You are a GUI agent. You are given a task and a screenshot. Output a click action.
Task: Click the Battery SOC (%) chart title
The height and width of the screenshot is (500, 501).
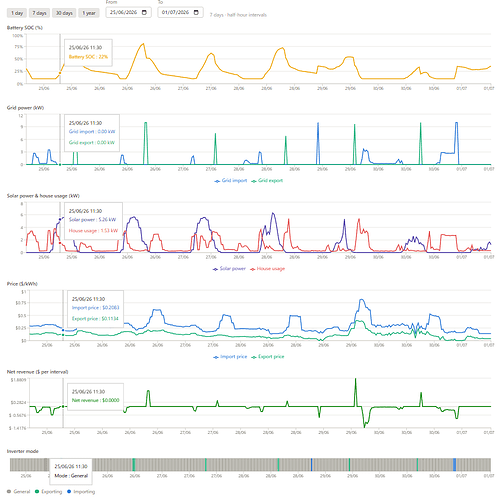25,28
